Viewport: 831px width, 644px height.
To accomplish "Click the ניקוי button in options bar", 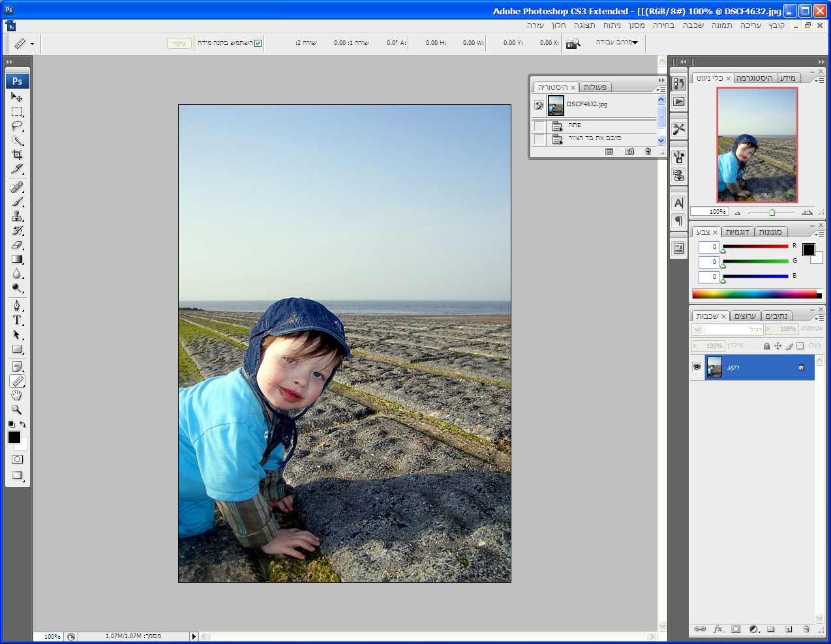I will [179, 43].
